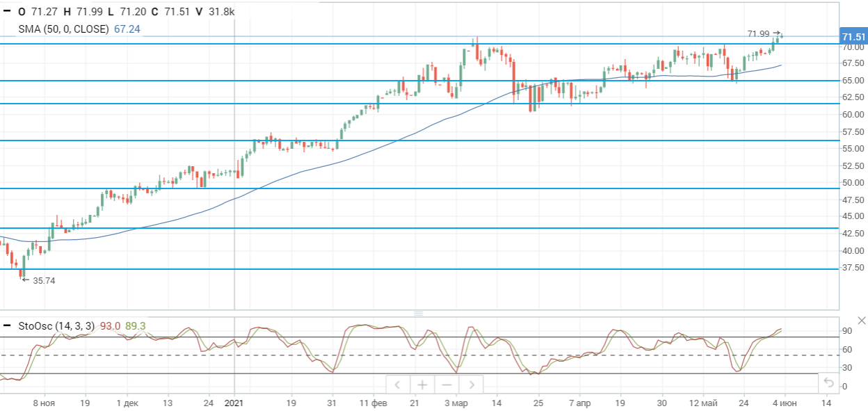The image size is (868, 411).
Task: Click the 50.00 level on price axis
Action: 853,183
